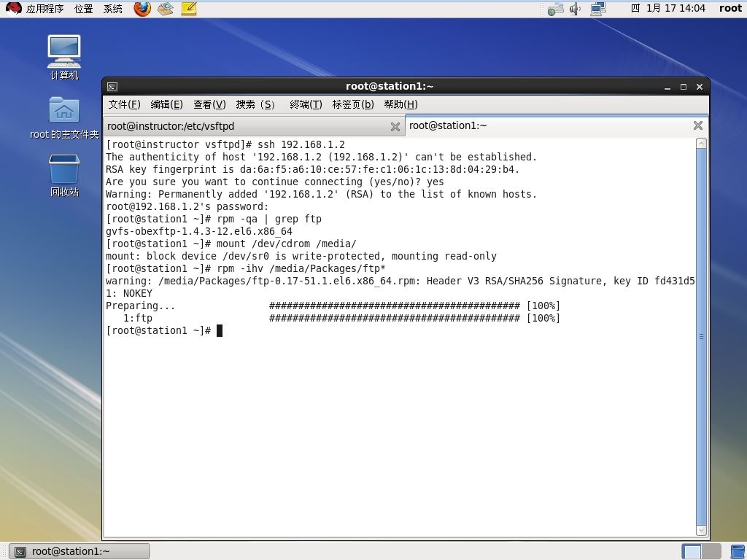Open the 查看(V) menu

[x=209, y=104]
